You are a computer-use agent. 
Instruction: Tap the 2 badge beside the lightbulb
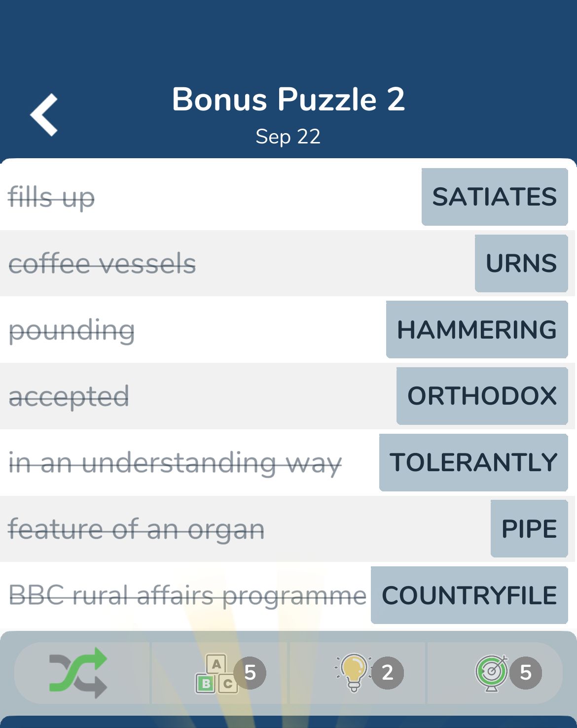(x=388, y=673)
